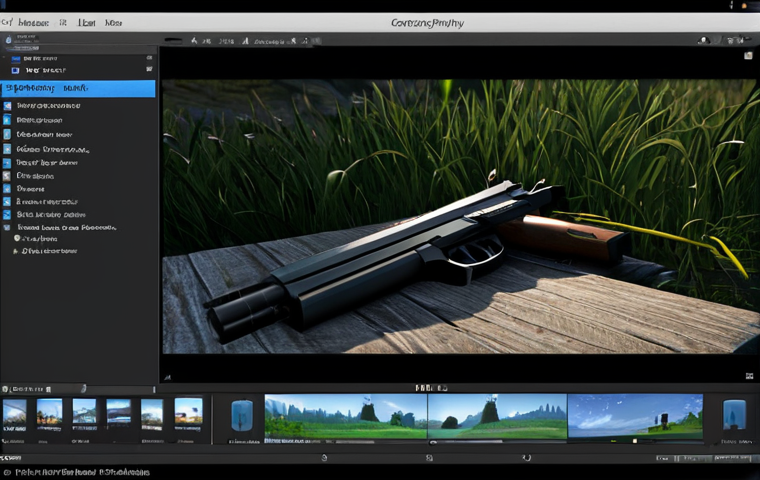Click the square icon in the middle of the bottom toolbar
The image size is (760, 480).
[x=429, y=458]
